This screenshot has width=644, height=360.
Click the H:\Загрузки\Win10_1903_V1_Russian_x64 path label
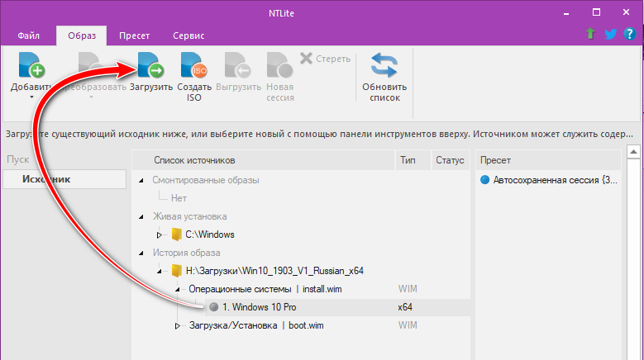274,271
